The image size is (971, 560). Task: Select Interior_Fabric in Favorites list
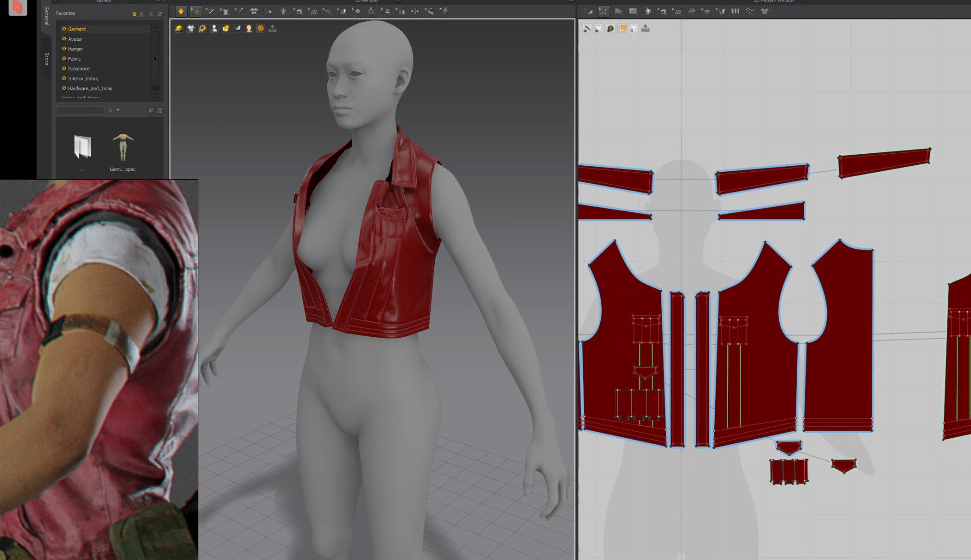[x=106, y=79]
